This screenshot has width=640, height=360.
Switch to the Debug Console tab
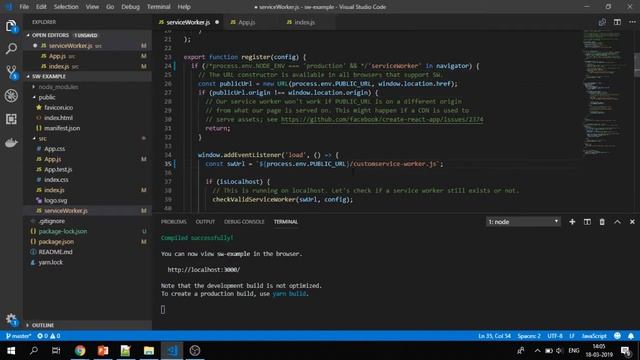(244, 222)
